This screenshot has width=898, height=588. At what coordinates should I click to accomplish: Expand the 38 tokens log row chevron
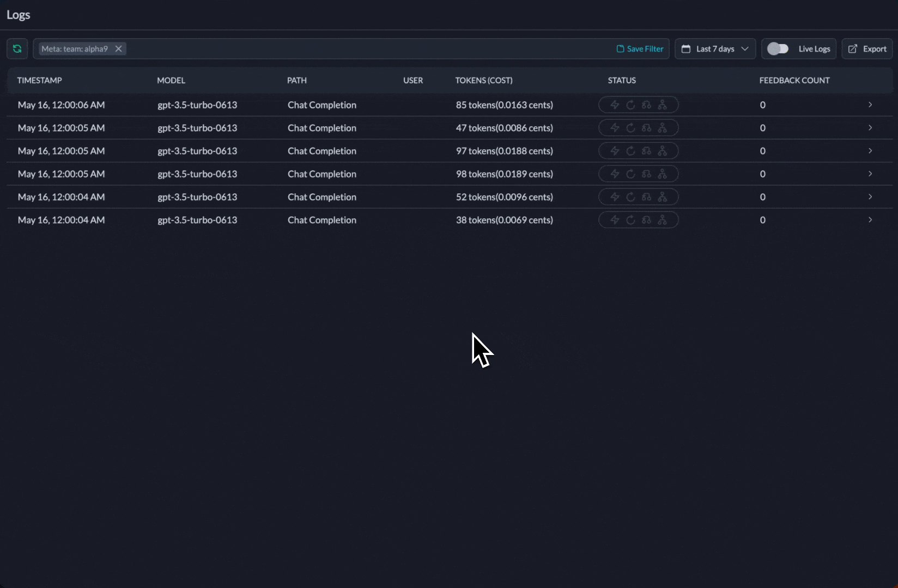pyautogui.click(x=870, y=220)
